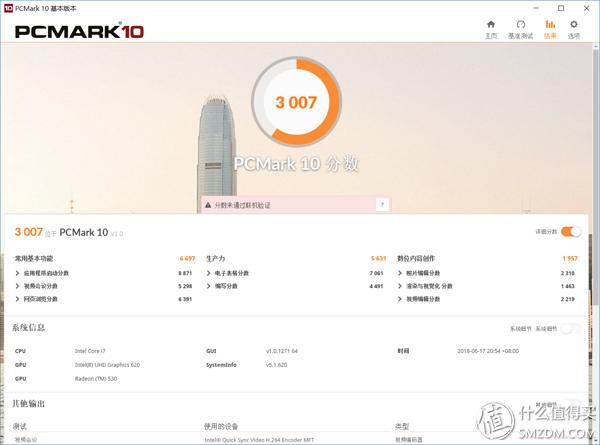The width and height of the screenshot is (600, 445).
Task: Click the Productivity score 5 631
Action: (378, 259)
